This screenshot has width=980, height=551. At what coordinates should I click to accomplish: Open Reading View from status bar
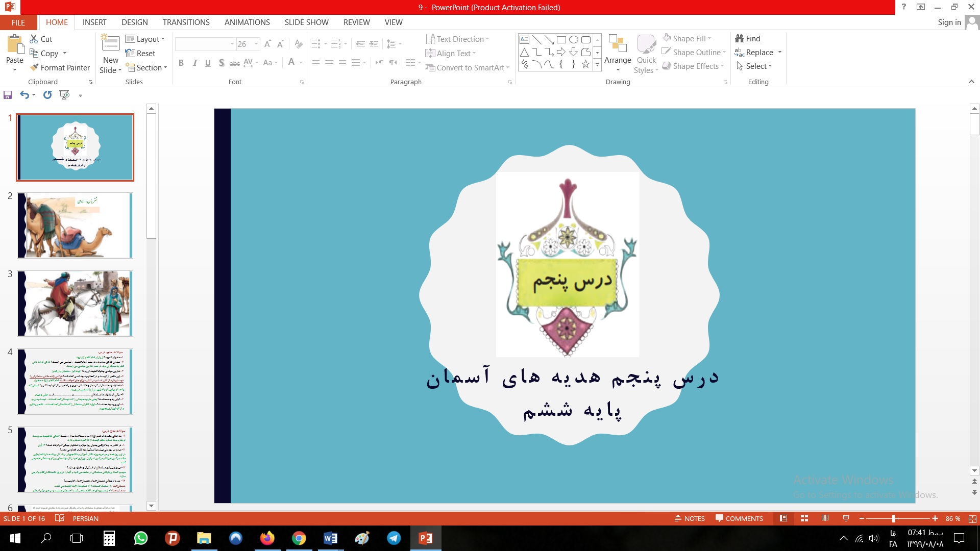825,518
